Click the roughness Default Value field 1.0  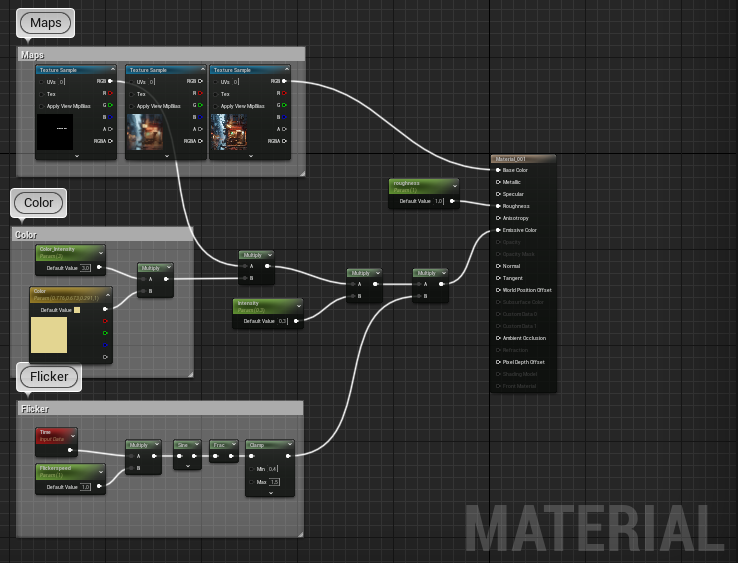(x=439, y=201)
